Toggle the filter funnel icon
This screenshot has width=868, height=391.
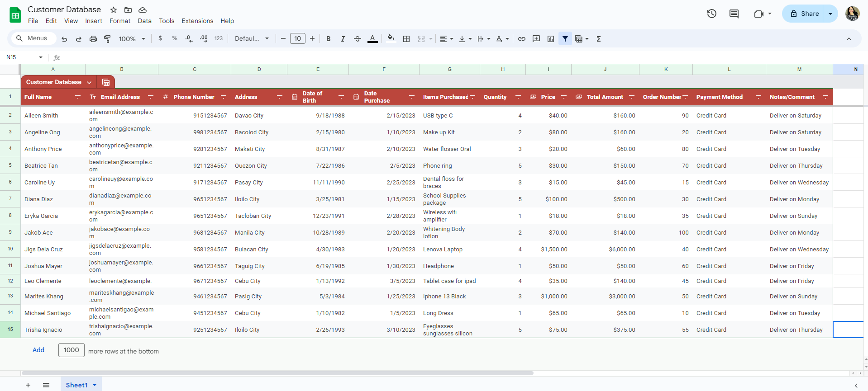565,39
